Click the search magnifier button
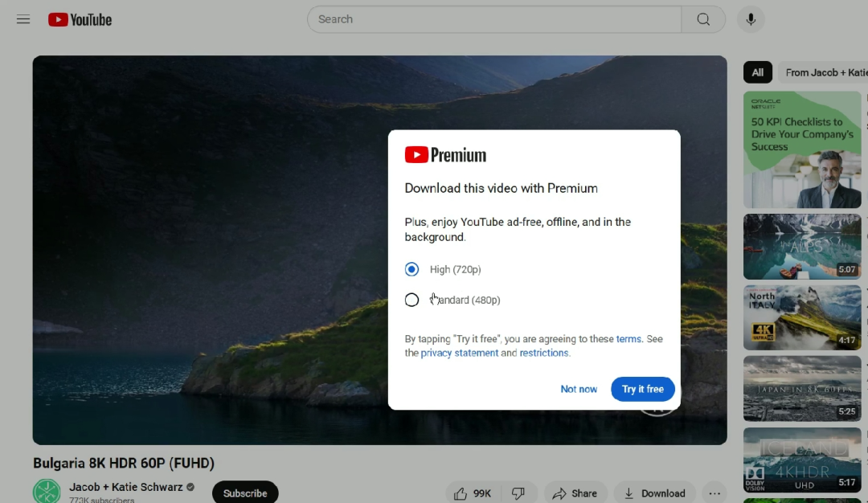This screenshot has width=868, height=503. coord(703,19)
